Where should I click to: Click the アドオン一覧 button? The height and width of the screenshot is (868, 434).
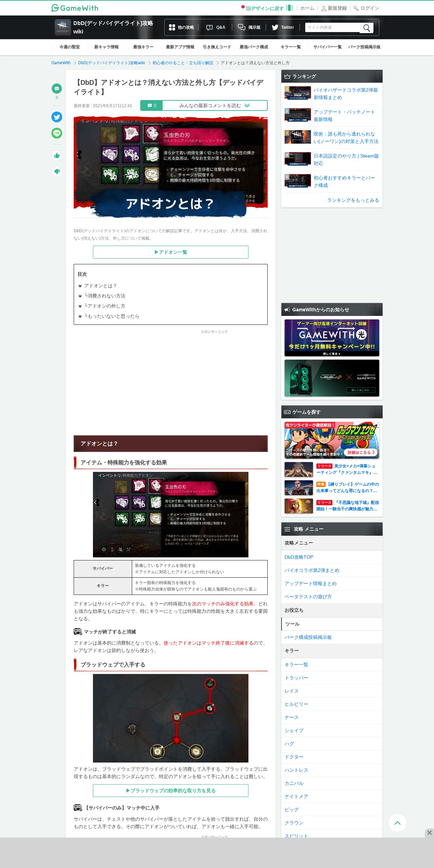click(171, 252)
